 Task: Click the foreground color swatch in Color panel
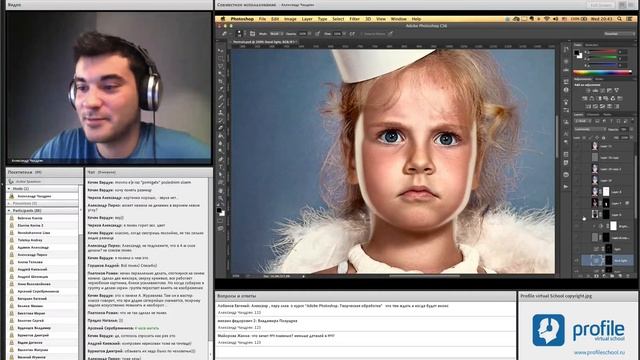coord(576,52)
